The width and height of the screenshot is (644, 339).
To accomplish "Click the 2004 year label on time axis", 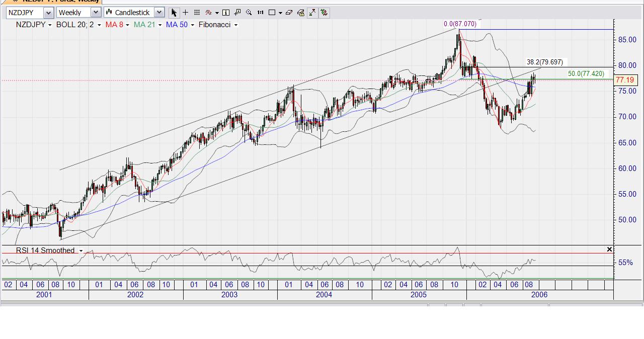I will click(324, 295).
